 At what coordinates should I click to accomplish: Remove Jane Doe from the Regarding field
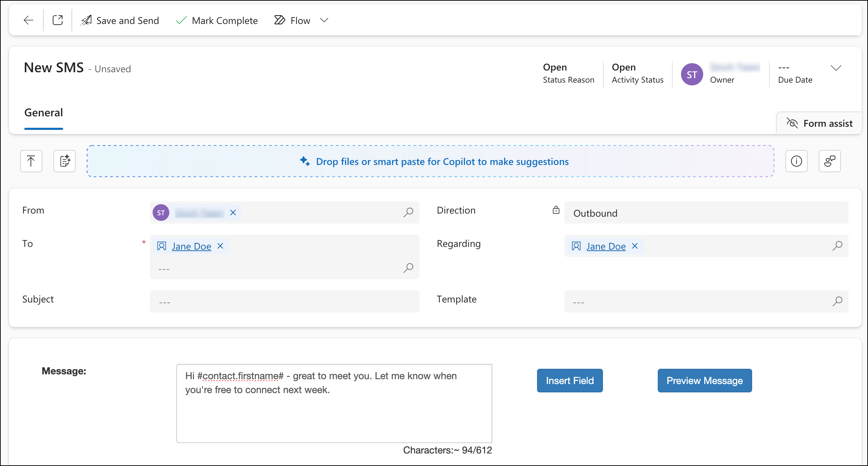[635, 246]
